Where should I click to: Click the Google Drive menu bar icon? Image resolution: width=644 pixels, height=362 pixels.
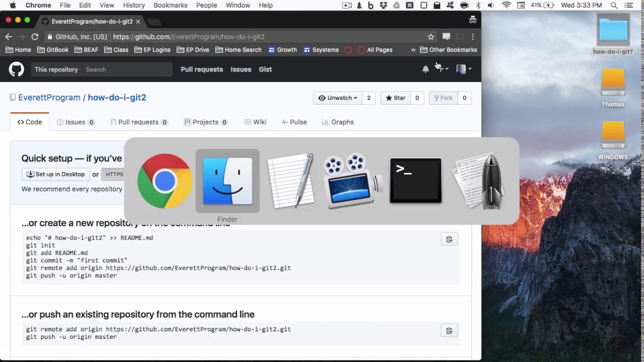pyautogui.click(x=396, y=5)
